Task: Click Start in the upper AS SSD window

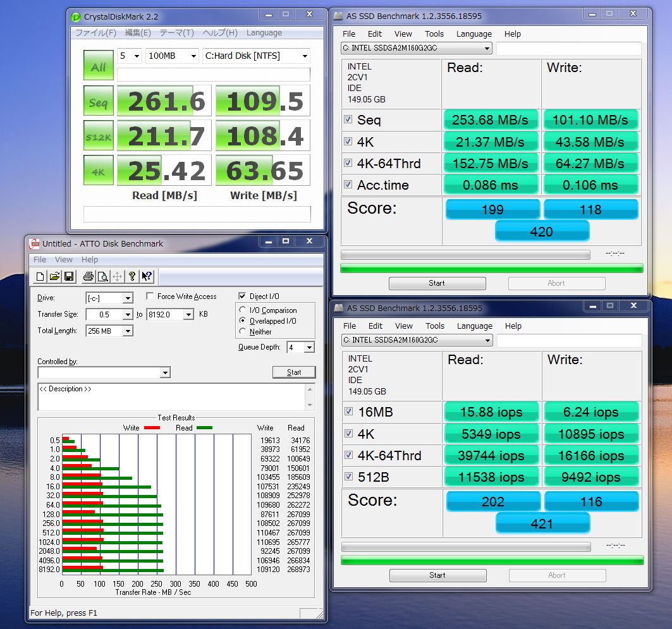Action: [437, 283]
